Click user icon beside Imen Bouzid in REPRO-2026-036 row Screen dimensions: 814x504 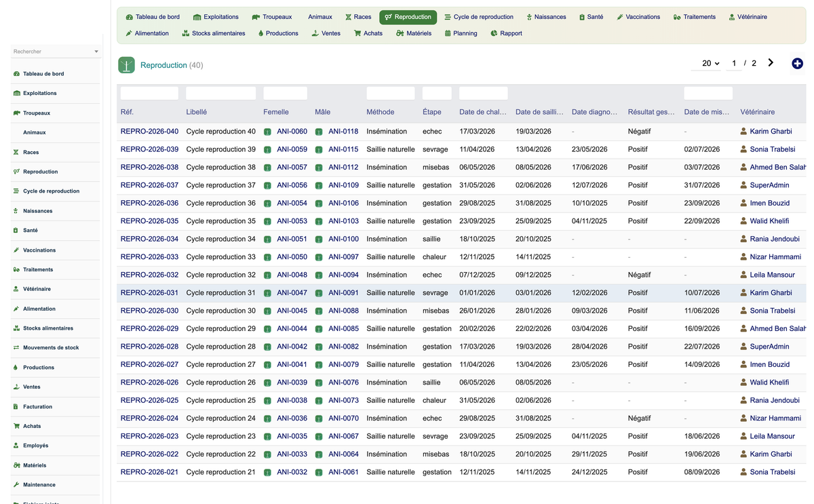pyautogui.click(x=743, y=203)
